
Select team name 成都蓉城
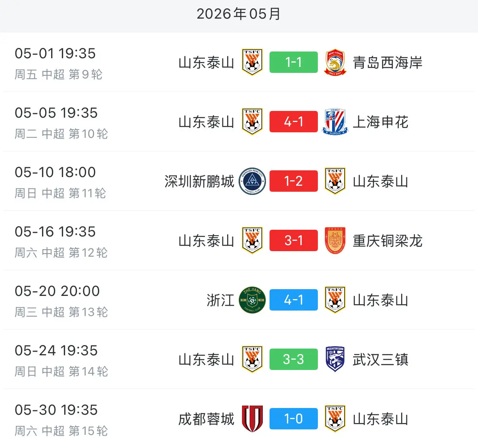[206, 419]
